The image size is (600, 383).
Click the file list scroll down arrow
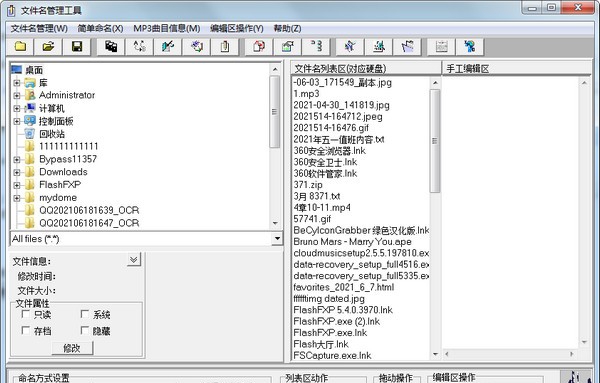tap(435, 354)
